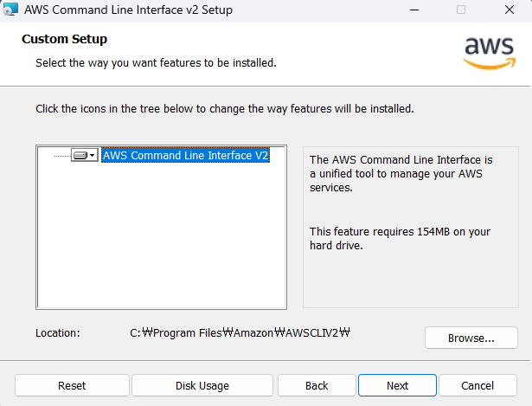532x406 pixels.
Task: Go Back to previous setup step
Action: 317,385
